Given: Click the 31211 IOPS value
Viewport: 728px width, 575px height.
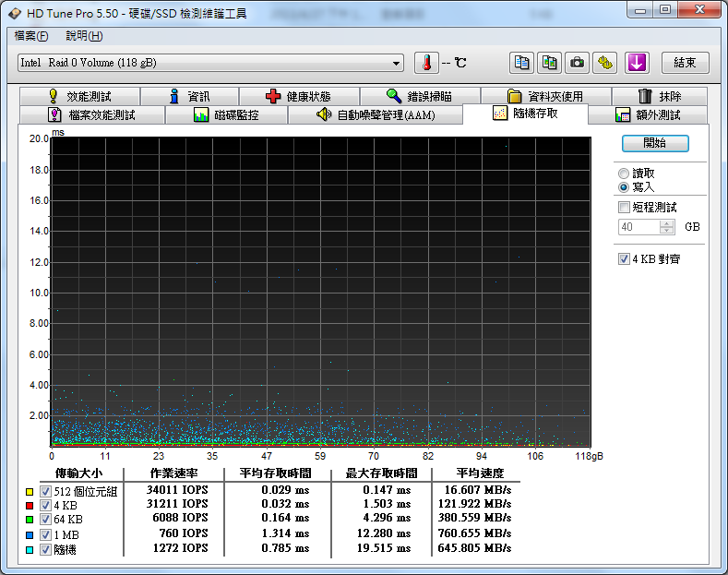Looking at the screenshot, I should coord(177,504).
